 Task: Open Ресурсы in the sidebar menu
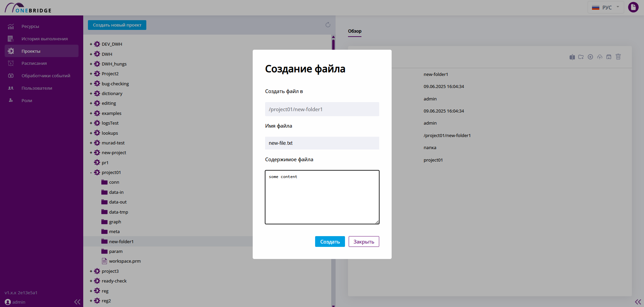30,27
